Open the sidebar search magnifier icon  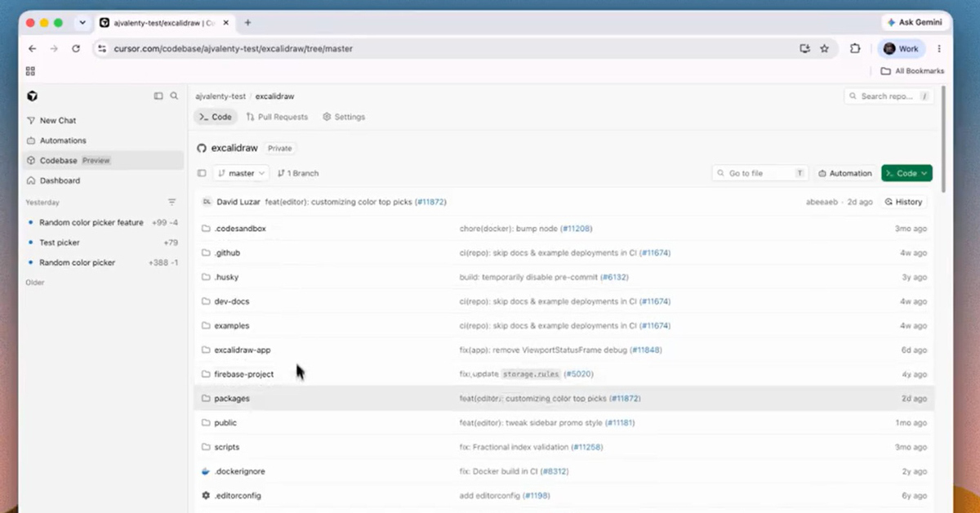tap(174, 96)
